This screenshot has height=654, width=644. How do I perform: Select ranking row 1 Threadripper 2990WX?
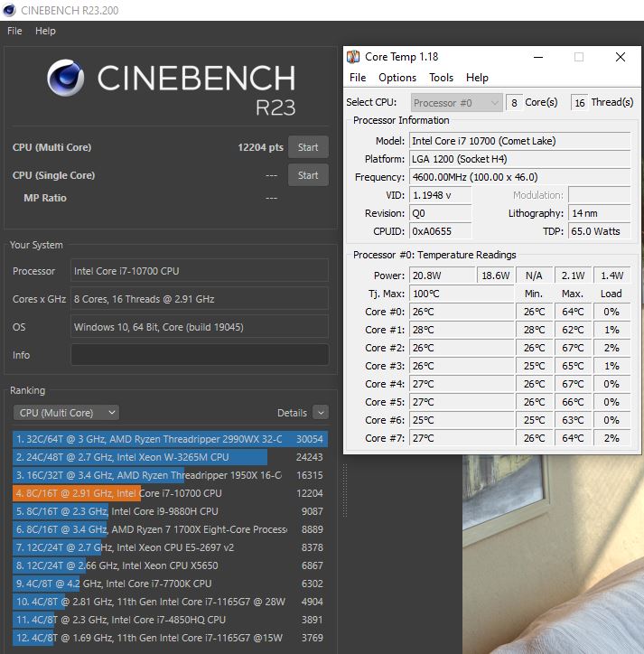coord(170,439)
